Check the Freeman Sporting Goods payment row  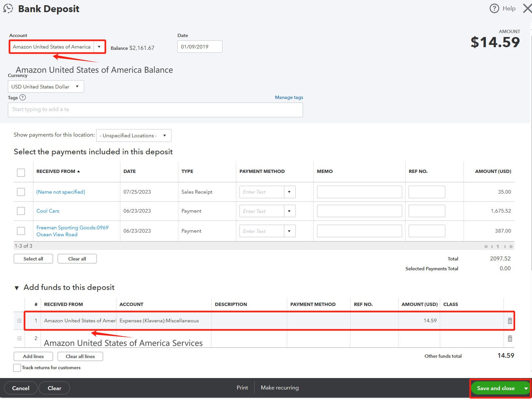tap(21, 231)
